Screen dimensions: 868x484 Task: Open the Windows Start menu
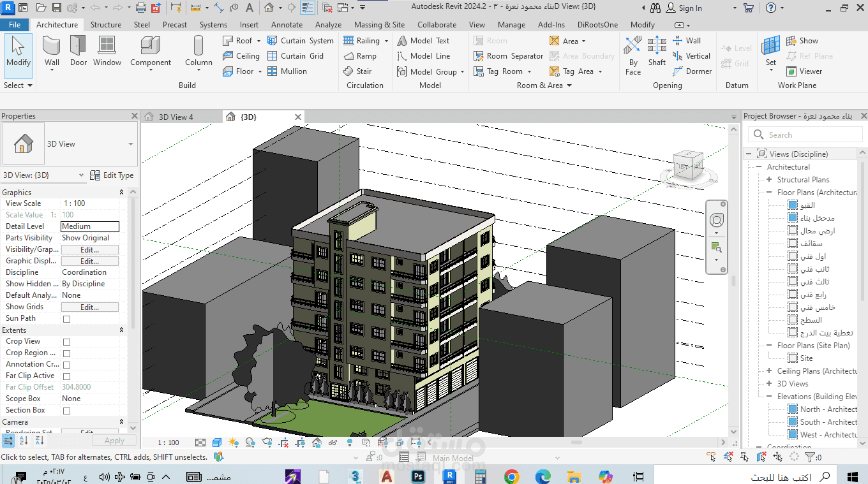pyautogui.click(x=852, y=476)
